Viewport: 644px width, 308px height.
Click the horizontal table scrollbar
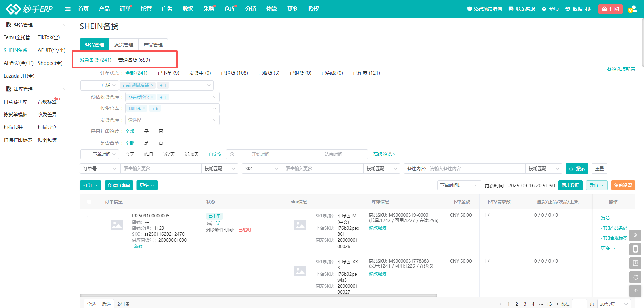coord(259,296)
